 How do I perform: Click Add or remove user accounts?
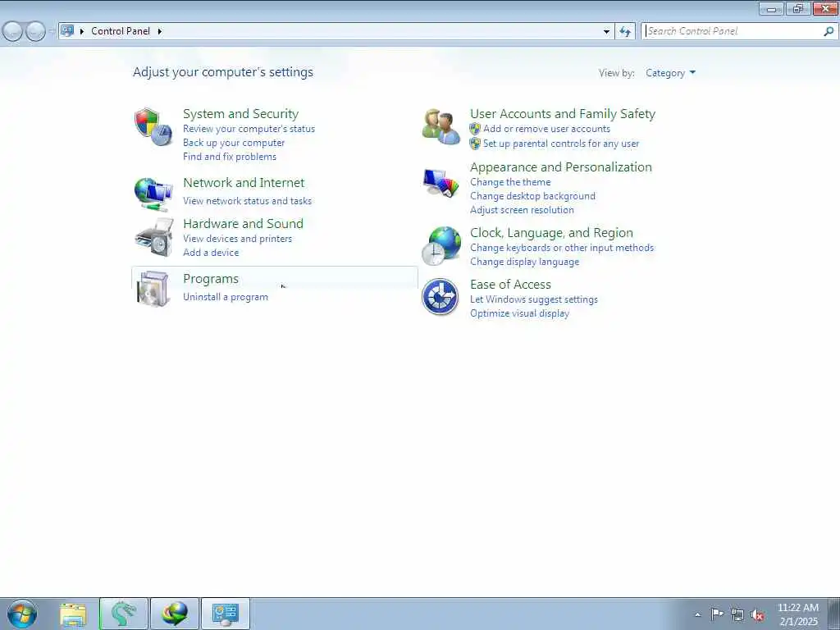[546, 129]
